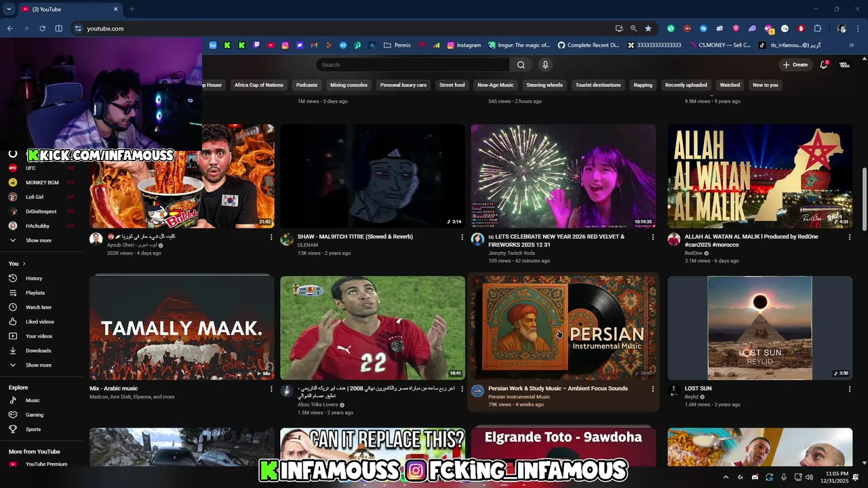The width and height of the screenshot is (868, 488).
Task: Click the Shazam extension icon
Action: (703, 28)
